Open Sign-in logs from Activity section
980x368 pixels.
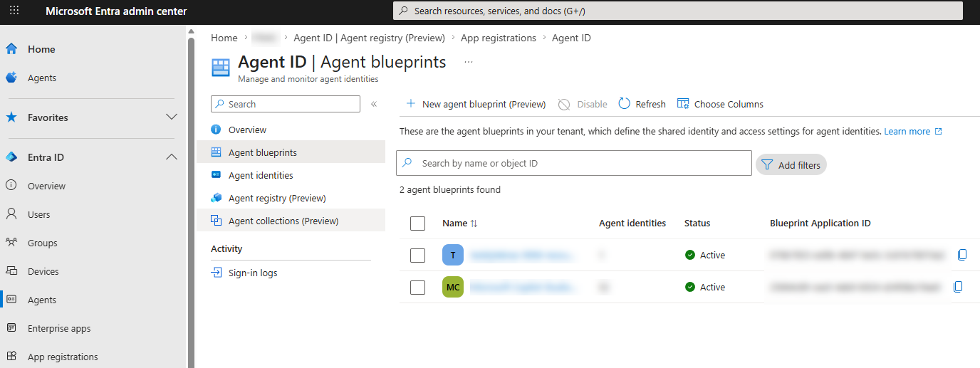tap(253, 273)
